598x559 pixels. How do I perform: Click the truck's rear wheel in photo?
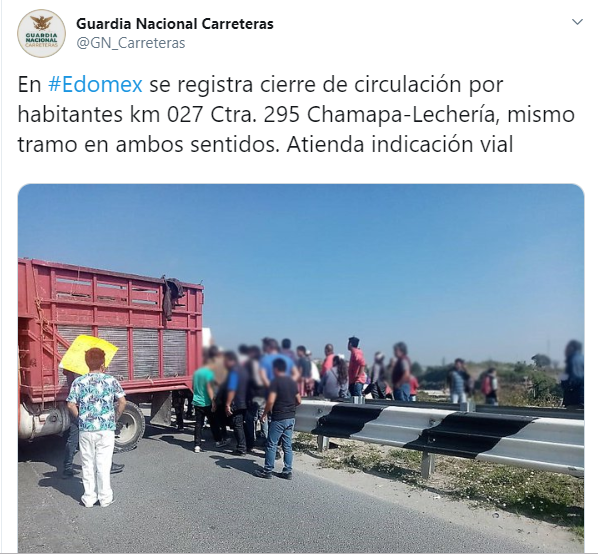point(130,426)
